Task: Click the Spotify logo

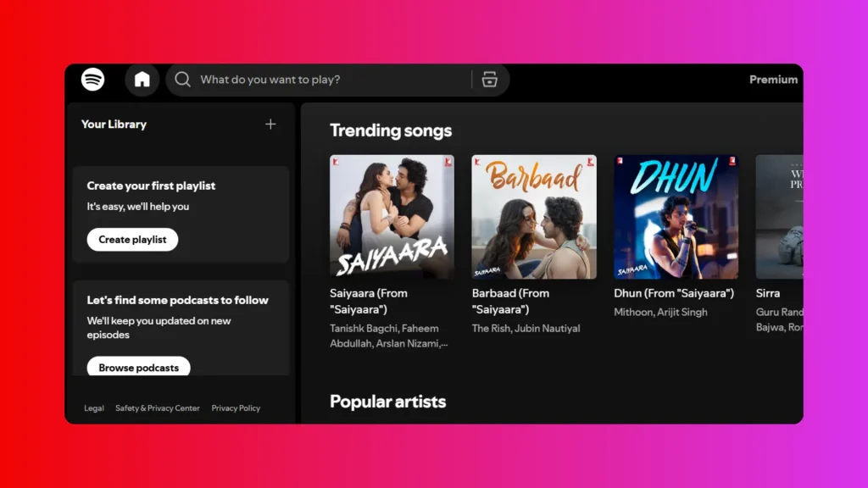Action: (x=92, y=80)
